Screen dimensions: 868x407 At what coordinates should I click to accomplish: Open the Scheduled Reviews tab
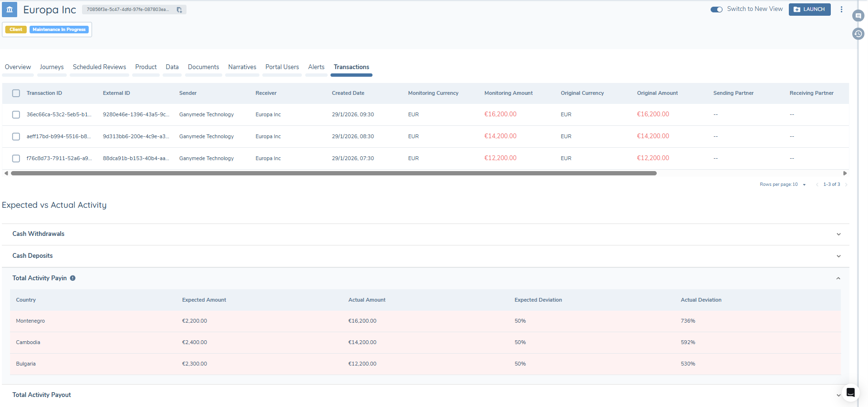pos(99,67)
